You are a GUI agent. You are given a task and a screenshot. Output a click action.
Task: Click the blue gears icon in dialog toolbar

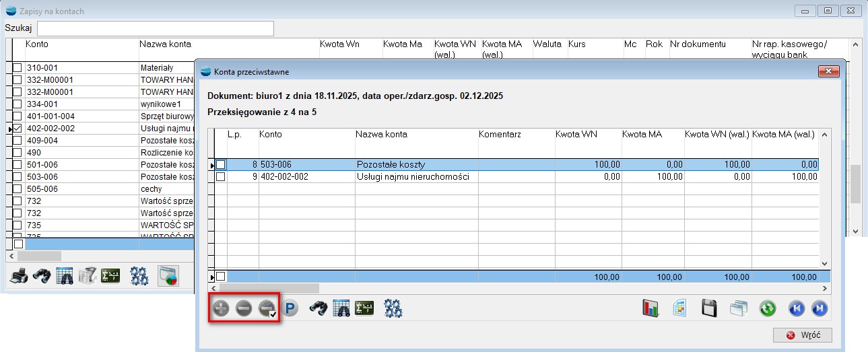coord(393,309)
